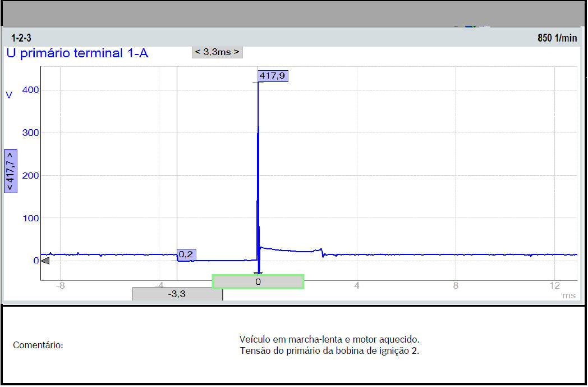The image size is (588, 387).
Task: Click the 'U primário terminal 1-A' channel title
Action: pos(77,54)
